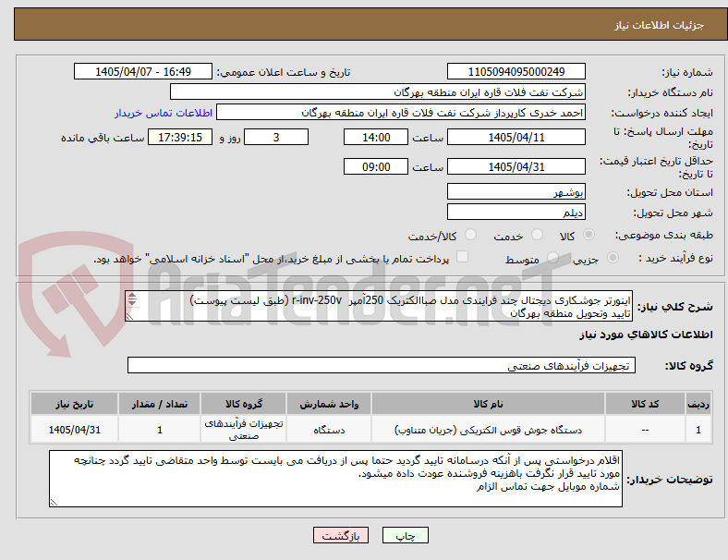
Task: Select the جزیی purchase type radio
Action: [x=613, y=257]
